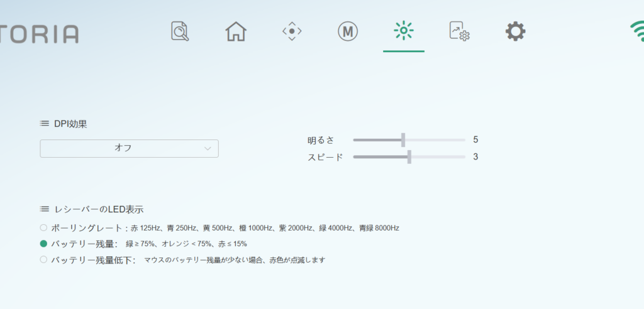Click the chevron arrow in the オフ dropdown
The width and height of the screenshot is (644, 309).
(208, 148)
